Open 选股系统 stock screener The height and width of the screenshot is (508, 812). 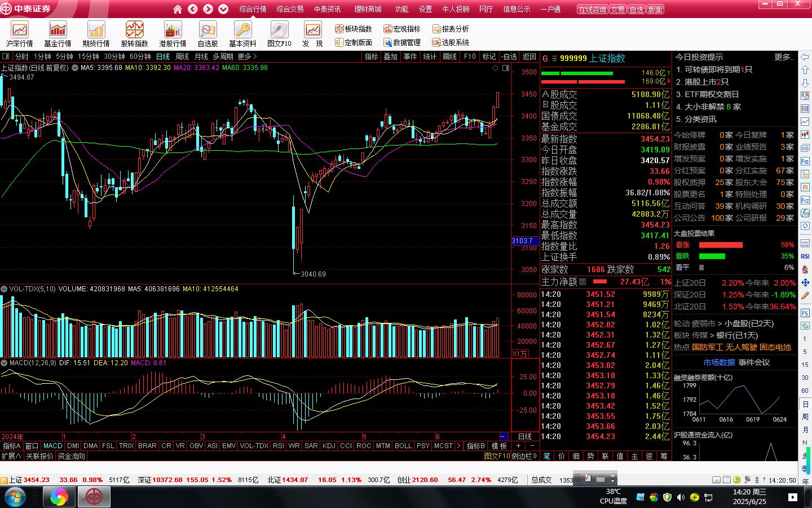pos(451,42)
